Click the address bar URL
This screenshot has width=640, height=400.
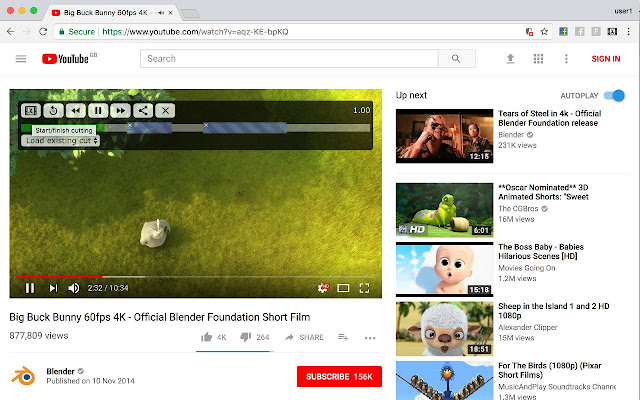pyautogui.click(x=195, y=31)
